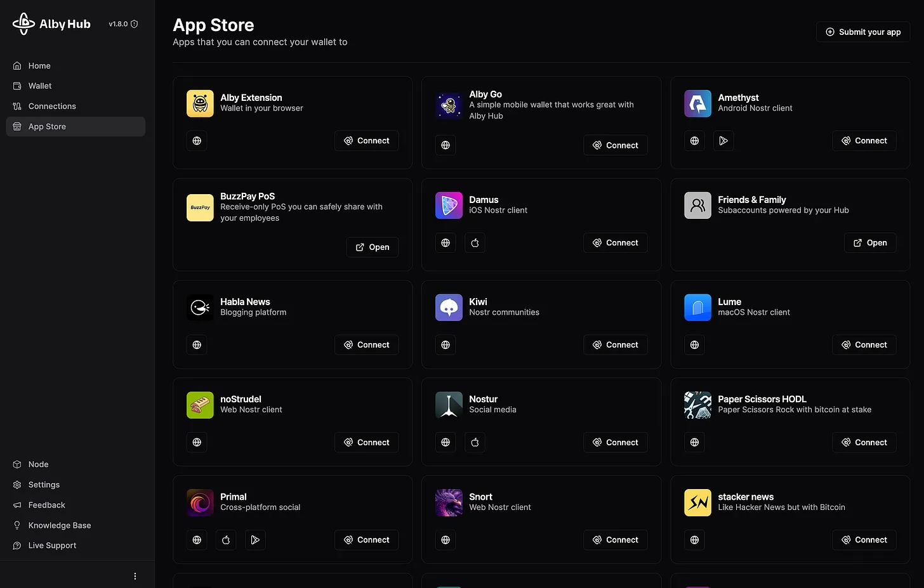Go to Home in the sidebar
924x588 pixels.
(76, 66)
